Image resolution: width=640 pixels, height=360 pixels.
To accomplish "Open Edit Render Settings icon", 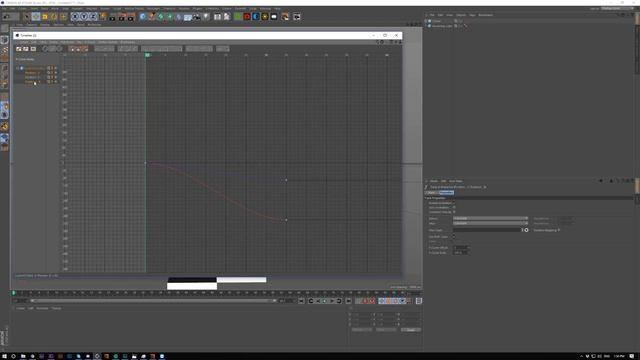I will pyautogui.click(x=131, y=16).
